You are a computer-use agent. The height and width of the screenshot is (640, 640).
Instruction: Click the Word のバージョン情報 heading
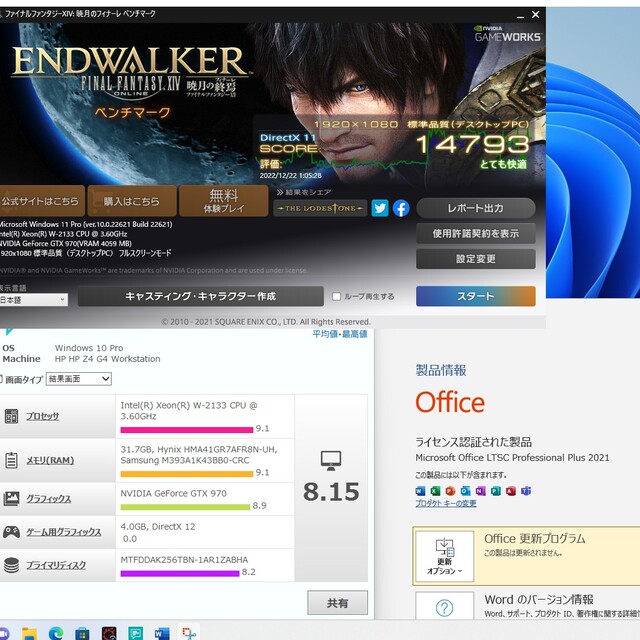coord(539,599)
